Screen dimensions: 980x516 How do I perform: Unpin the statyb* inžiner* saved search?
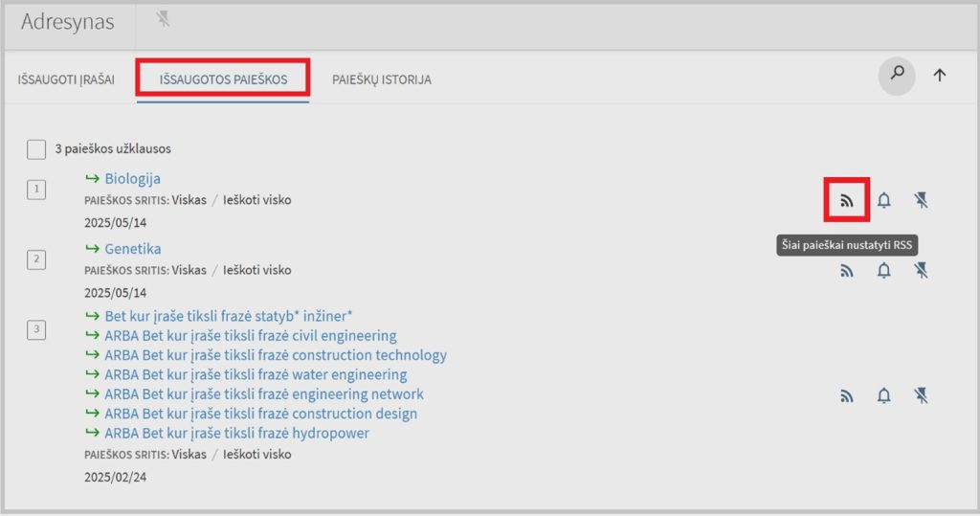pos(921,395)
